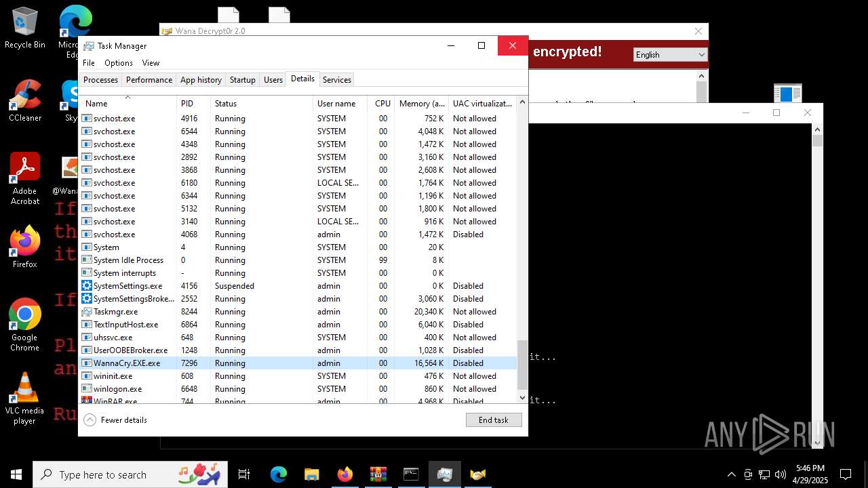Select the WannaCry.EXE.exe process row
Image resolution: width=868 pixels, height=488 pixels.
click(298, 363)
